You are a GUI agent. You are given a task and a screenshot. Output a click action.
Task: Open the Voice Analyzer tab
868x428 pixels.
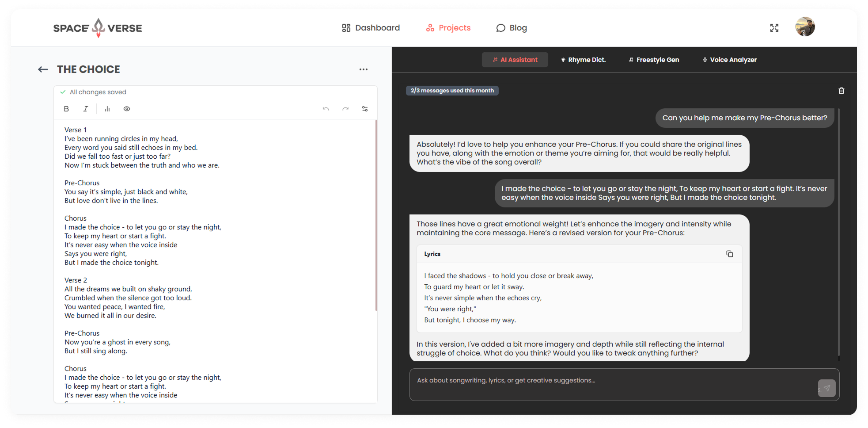click(729, 60)
